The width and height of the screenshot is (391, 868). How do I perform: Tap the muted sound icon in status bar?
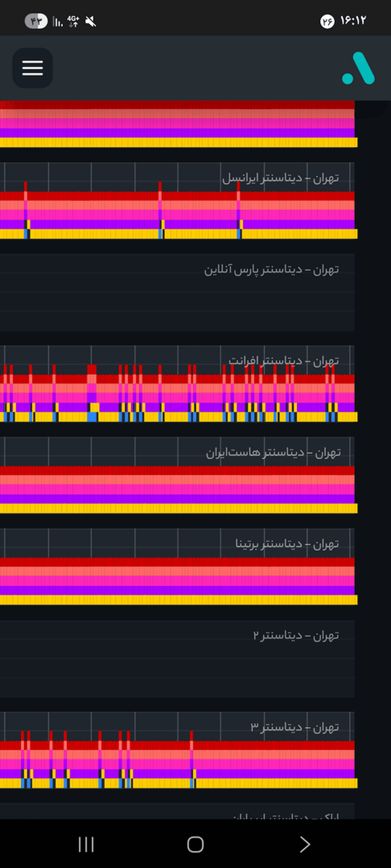[91, 21]
